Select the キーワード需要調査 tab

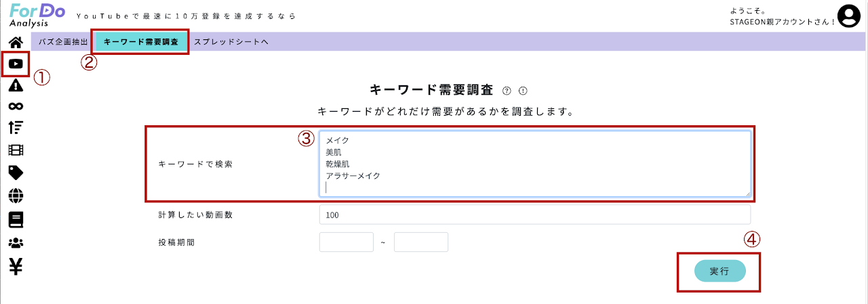coord(140,42)
